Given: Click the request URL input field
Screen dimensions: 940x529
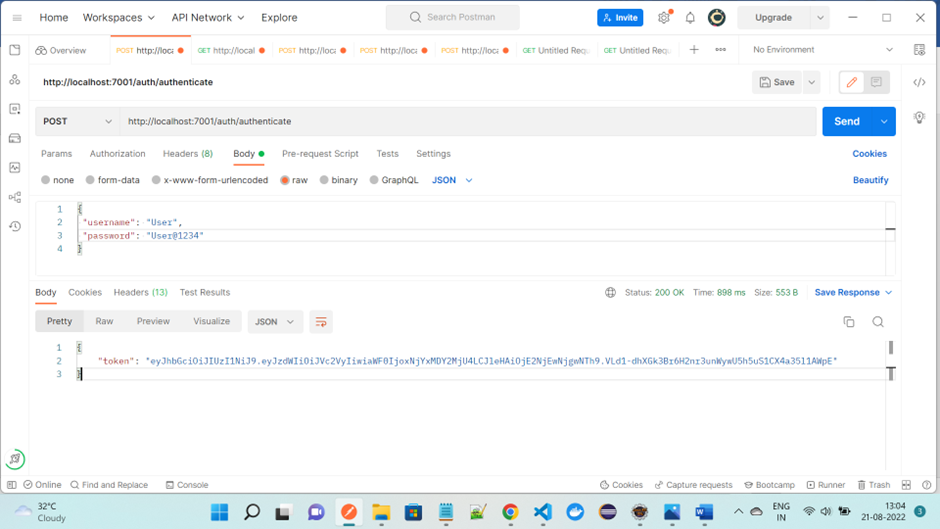Looking at the screenshot, I should click(x=468, y=121).
